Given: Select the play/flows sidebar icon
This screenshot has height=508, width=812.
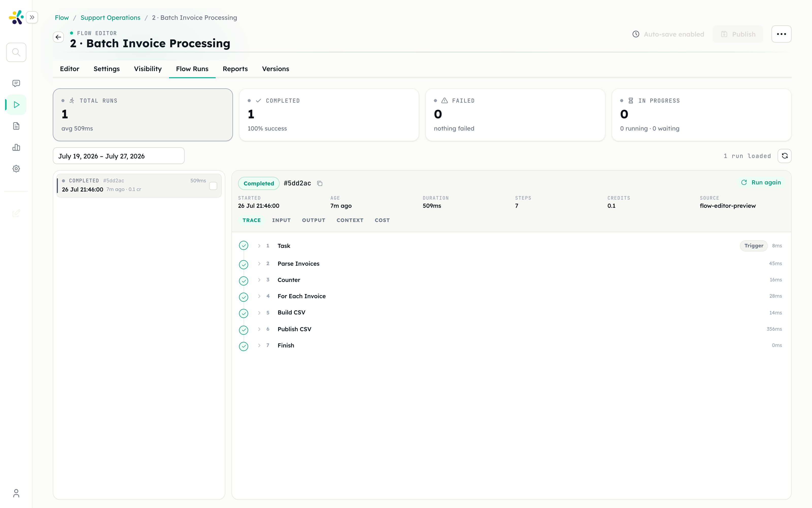Looking at the screenshot, I should pyautogui.click(x=16, y=104).
